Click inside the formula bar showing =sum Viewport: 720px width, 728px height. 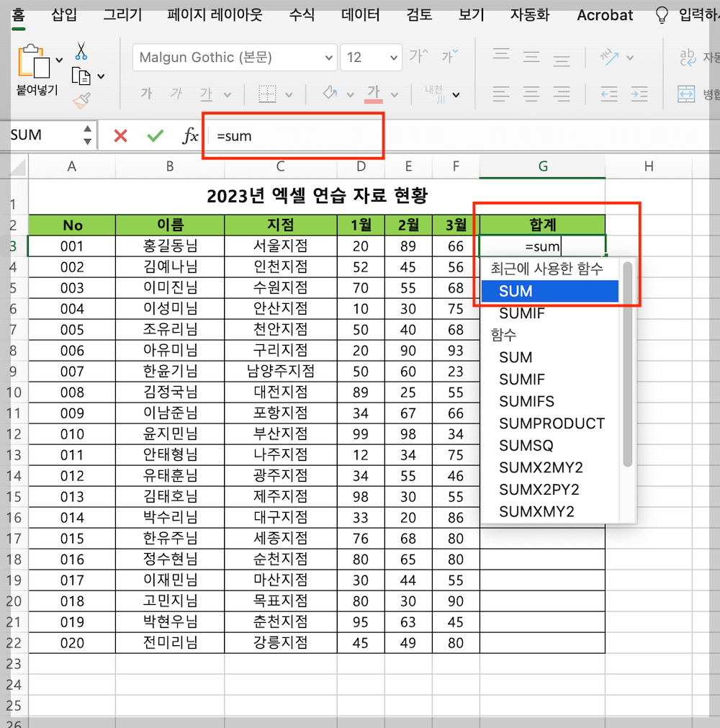[288, 135]
